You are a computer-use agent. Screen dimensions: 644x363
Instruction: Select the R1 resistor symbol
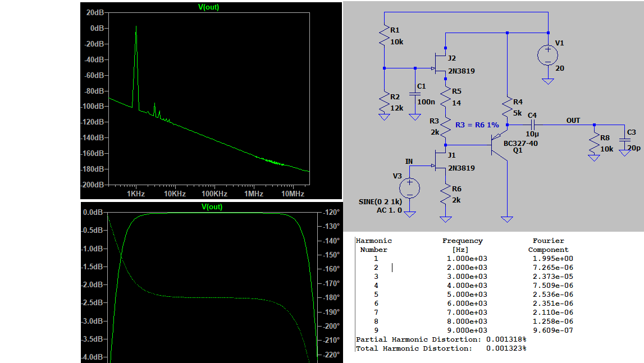384,36
